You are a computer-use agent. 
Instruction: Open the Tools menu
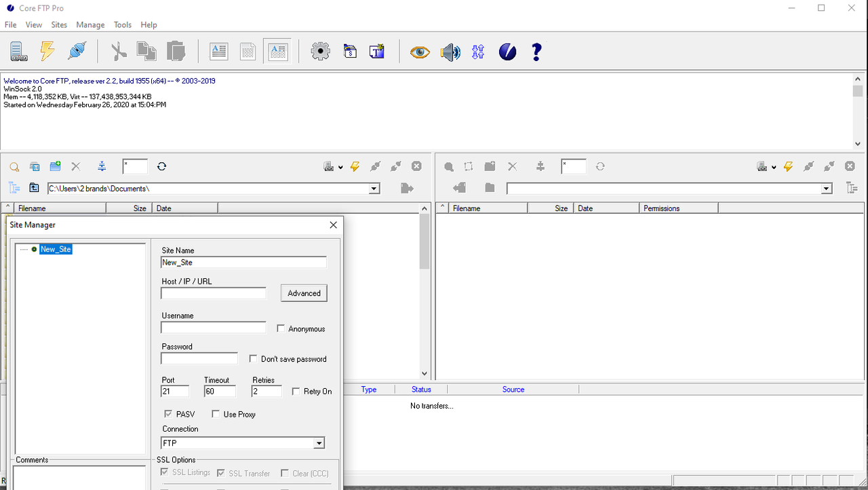(x=123, y=24)
